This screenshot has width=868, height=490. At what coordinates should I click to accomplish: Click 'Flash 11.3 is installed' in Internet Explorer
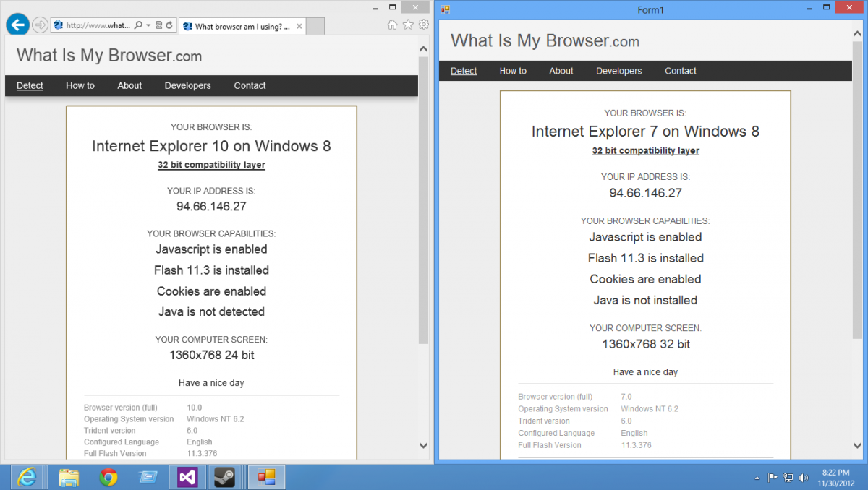pyautogui.click(x=211, y=270)
